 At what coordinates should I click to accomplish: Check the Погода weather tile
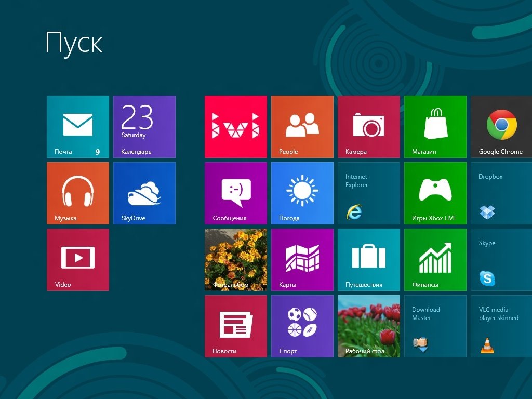click(x=302, y=193)
